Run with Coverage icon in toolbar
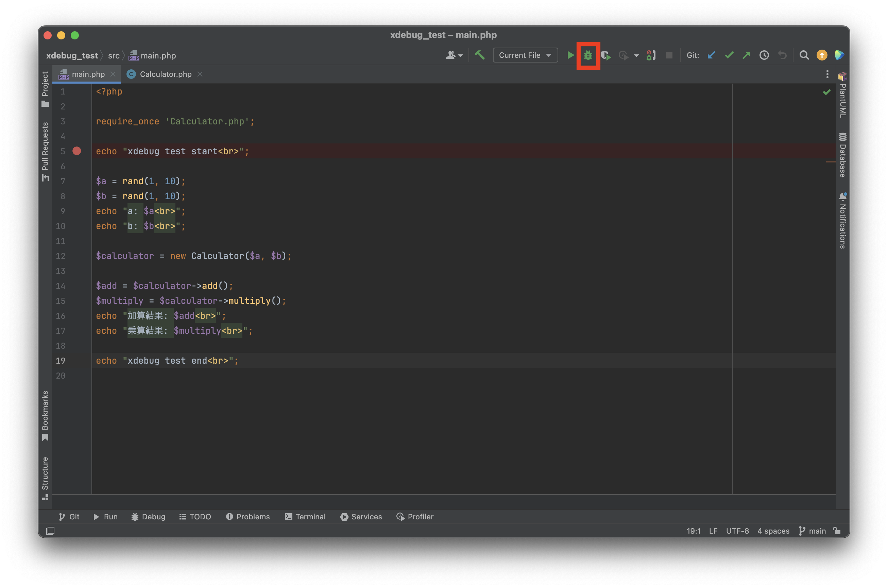This screenshot has height=588, width=888. 605,55
